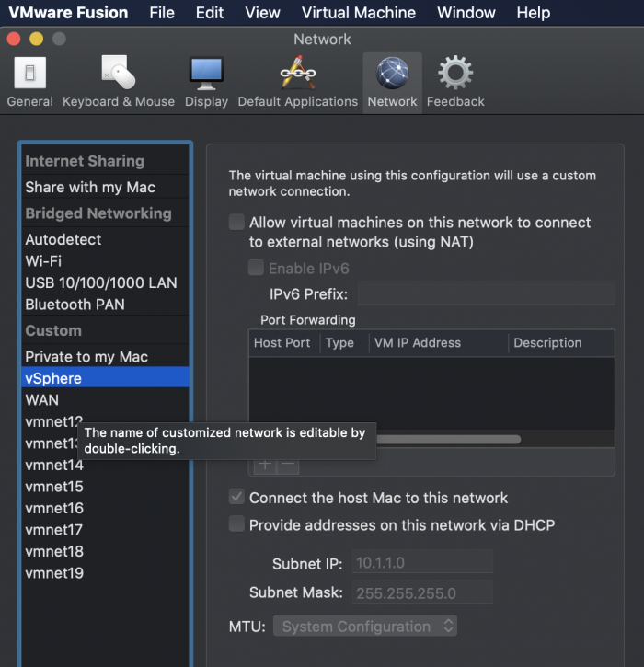Select the WAN custom network
This screenshot has width=644, height=667.
pos(105,400)
